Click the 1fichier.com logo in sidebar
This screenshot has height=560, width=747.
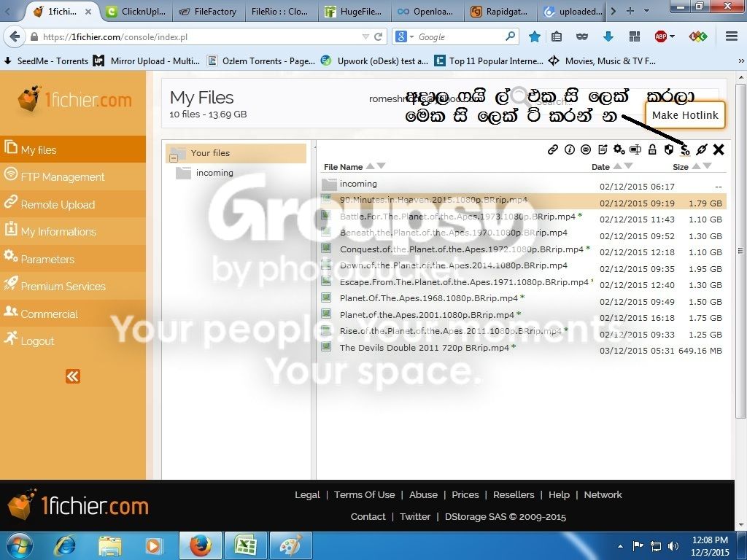click(75, 99)
